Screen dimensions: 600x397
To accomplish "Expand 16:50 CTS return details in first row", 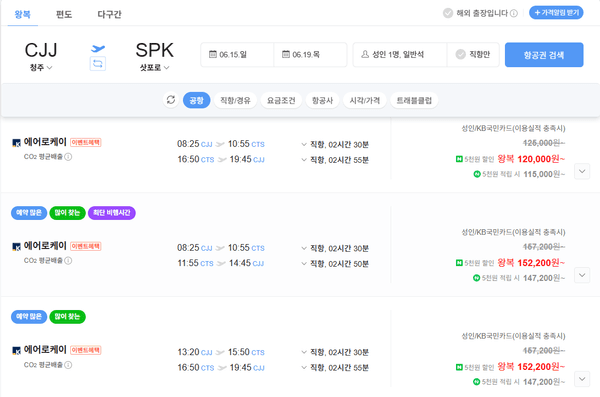I will point(304,160).
